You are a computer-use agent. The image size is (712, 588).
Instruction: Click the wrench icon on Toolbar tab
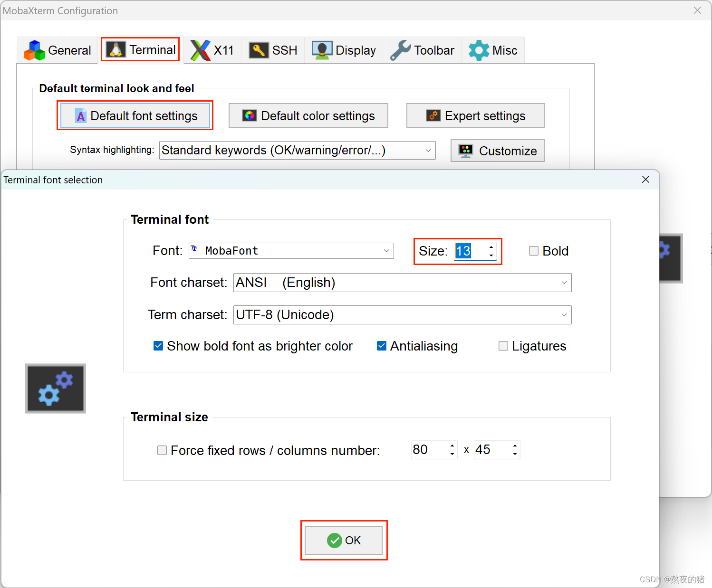coord(401,50)
